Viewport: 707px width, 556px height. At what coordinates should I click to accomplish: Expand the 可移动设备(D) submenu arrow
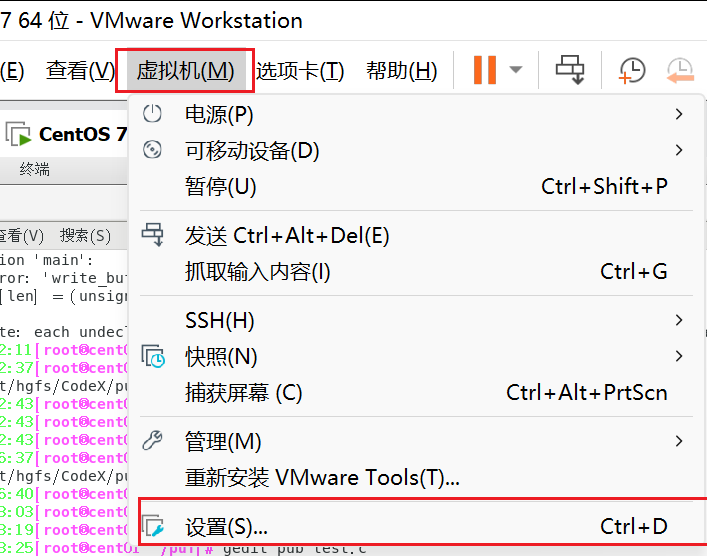[679, 150]
